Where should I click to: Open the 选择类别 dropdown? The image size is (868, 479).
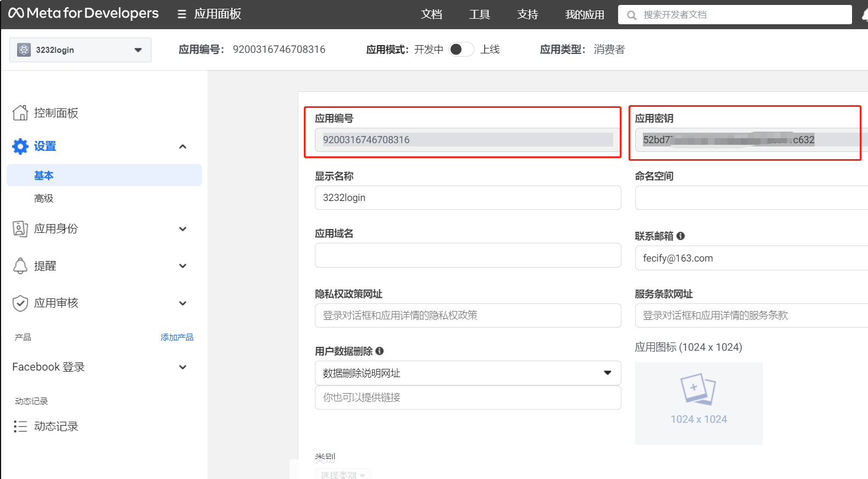coord(343,474)
